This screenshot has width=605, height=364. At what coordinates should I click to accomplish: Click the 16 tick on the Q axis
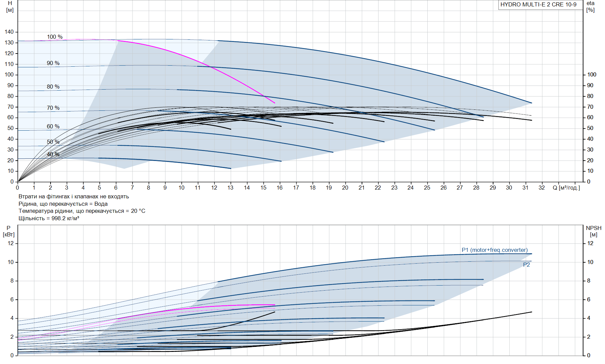coord(279,188)
